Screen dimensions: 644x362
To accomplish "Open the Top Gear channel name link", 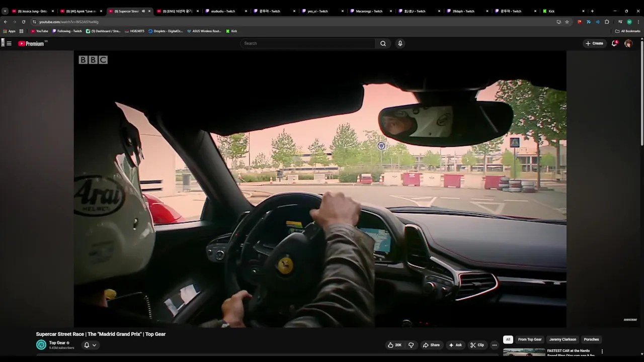I will (x=57, y=343).
